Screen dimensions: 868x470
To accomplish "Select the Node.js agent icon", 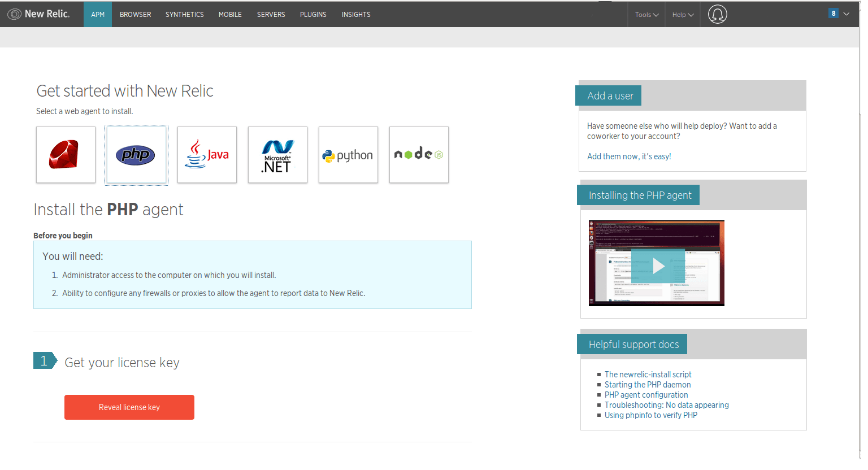I will (x=419, y=155).
